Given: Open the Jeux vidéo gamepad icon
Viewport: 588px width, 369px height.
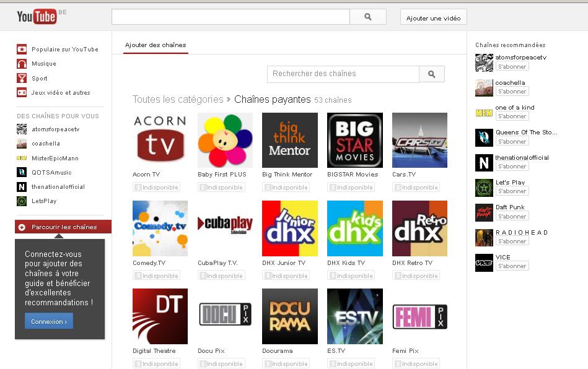Looking at the screenshot, I should coord(22,92).
